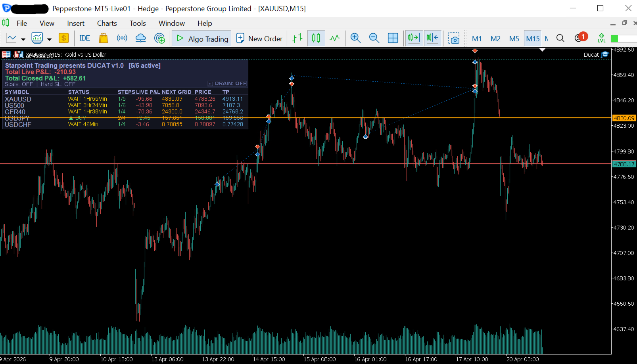Click XAUUSD TP value 4913.11
Screen dimensions: 637x364
point(232,99)
